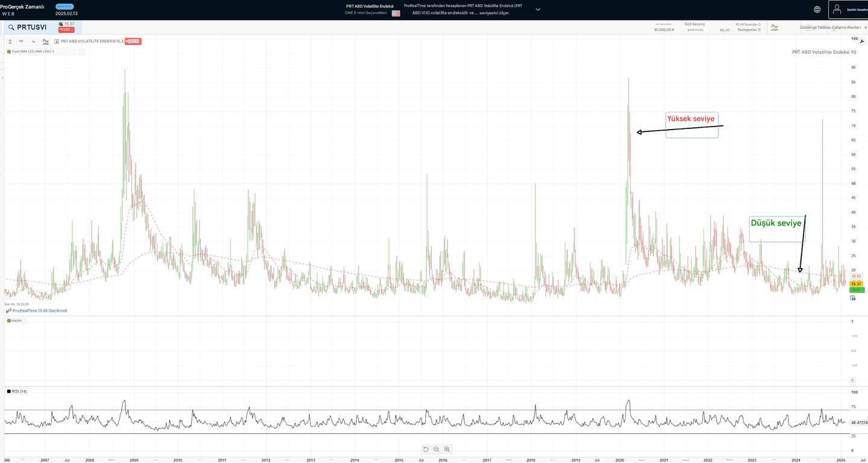Click the zoom out magnifier at chart bottom
Screen dimensions: 868x463
click(x=436, y=449)
